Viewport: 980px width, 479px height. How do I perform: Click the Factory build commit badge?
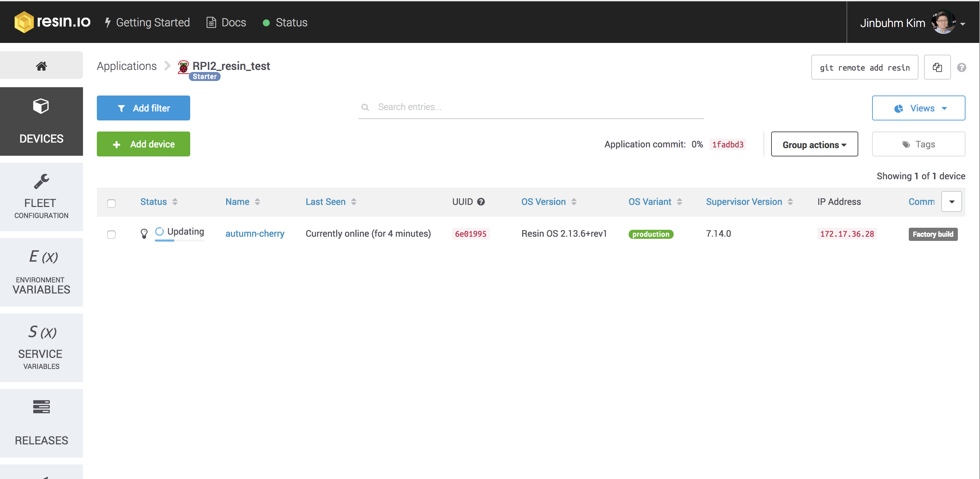[x=933, y=234]
